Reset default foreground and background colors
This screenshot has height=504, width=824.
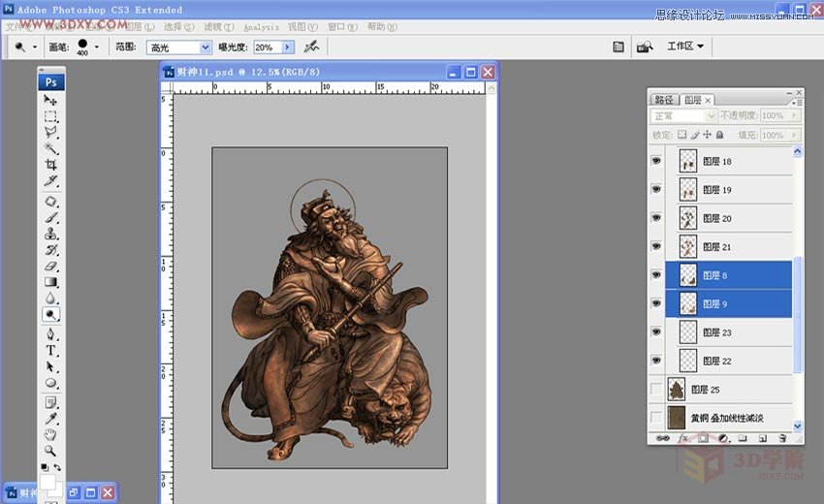pos(45,467)
